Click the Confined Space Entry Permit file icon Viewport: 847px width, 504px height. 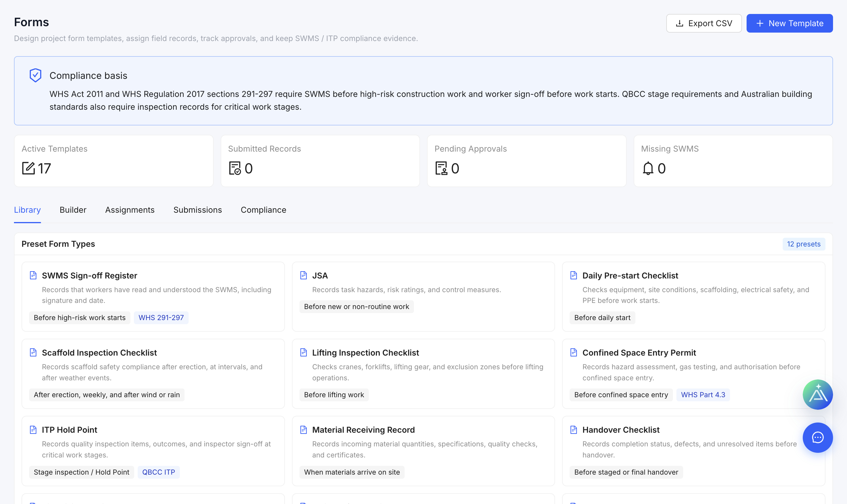[573, 352]
